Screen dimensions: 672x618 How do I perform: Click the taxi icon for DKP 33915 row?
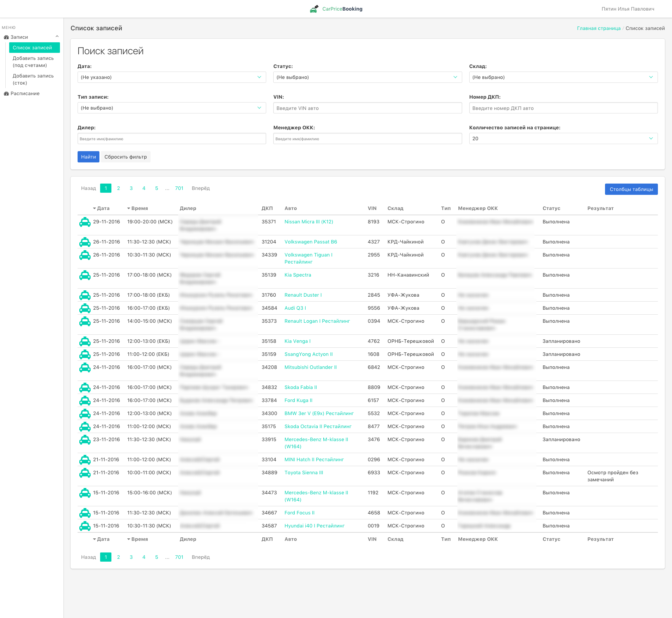[85, 440]
